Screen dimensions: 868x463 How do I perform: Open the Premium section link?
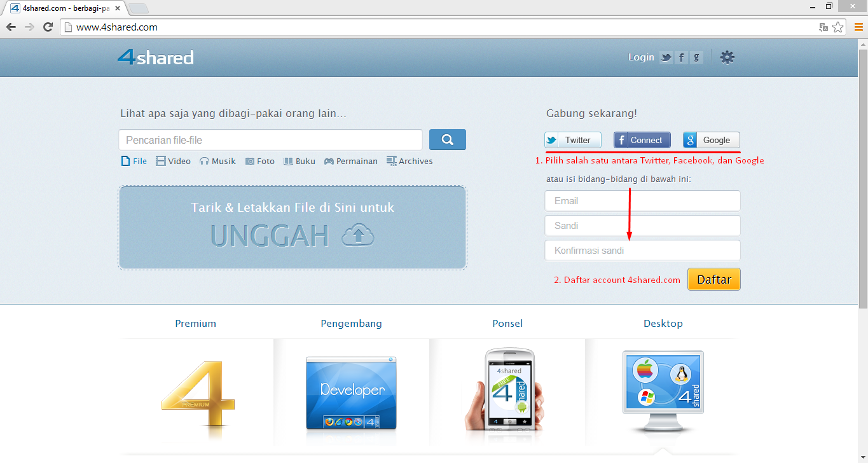click(196, 324)
